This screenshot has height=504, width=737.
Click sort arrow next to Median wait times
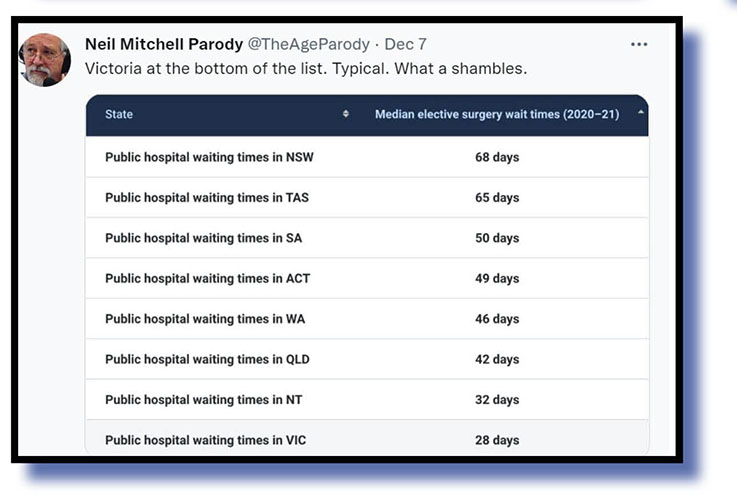coord(640,114)
